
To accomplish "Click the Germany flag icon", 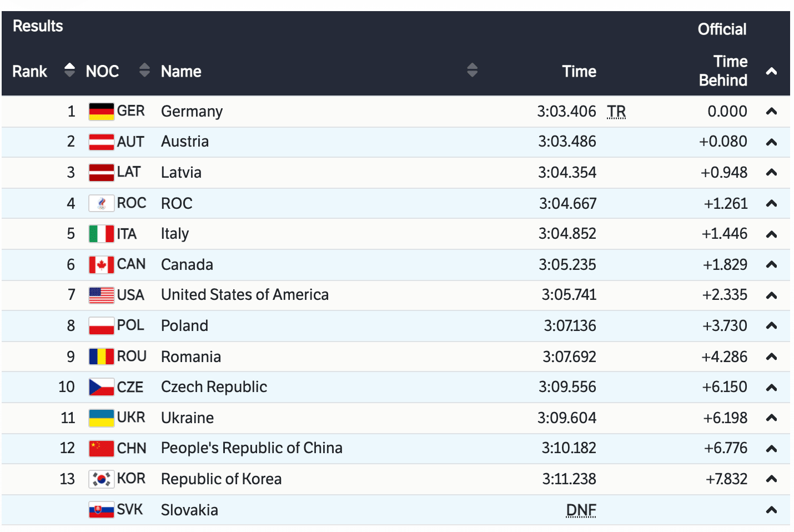I will pos(102,112).
